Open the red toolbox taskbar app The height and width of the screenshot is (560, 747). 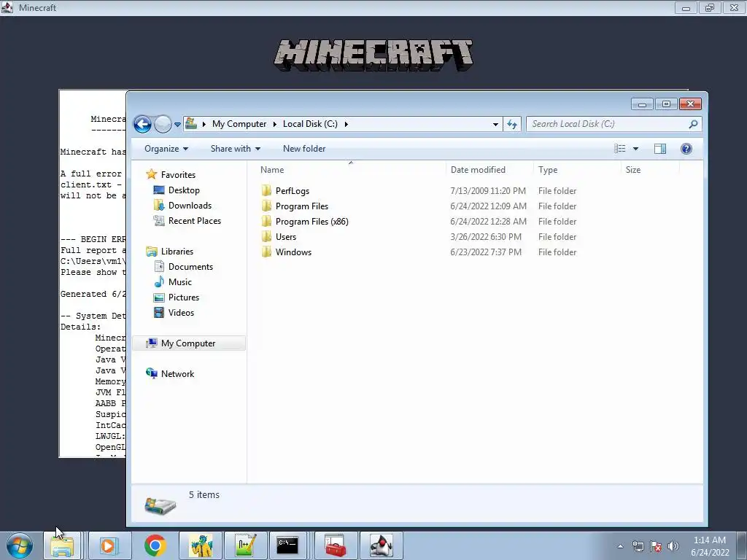[336, 545]
